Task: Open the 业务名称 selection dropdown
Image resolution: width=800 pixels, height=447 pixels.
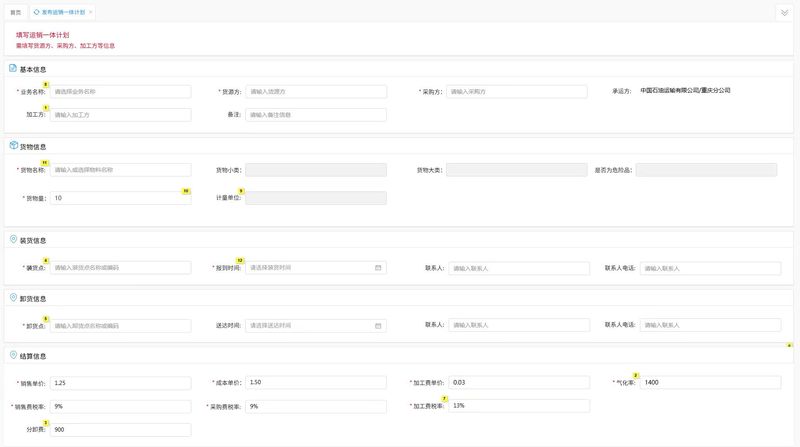Action: click(x=120, y=91)
